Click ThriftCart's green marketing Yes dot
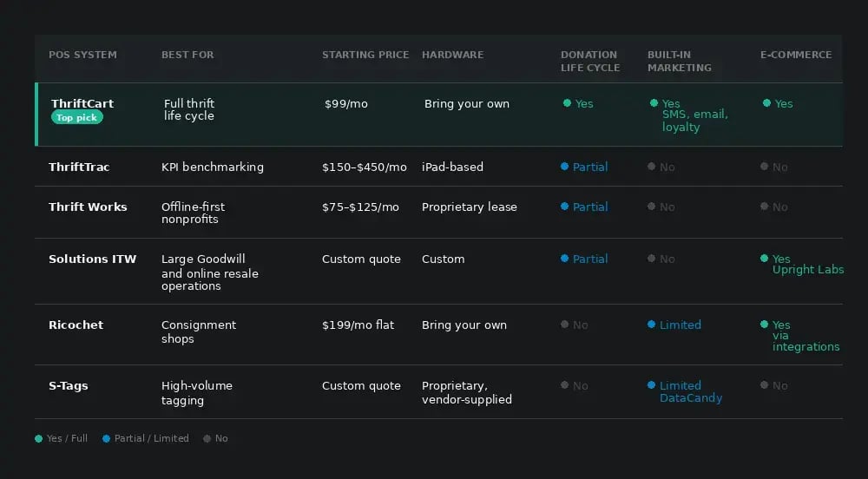This screenshot has height=479, width=868. 654,103
